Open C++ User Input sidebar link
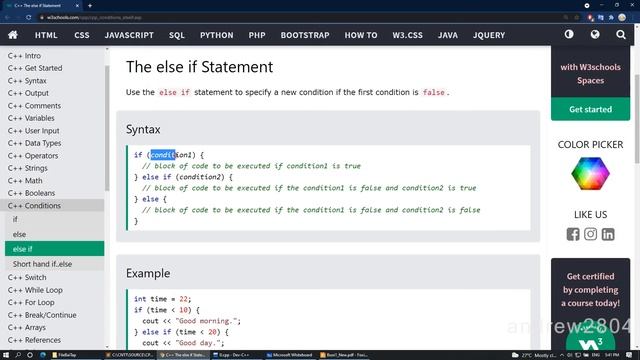This screenshot has height=360, width=640. [33, 131]
